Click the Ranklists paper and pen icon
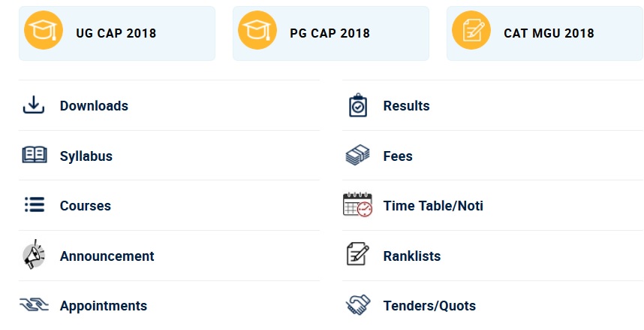Image resolution: width=644 pixels, height=330 pixels. click(358, 254)
